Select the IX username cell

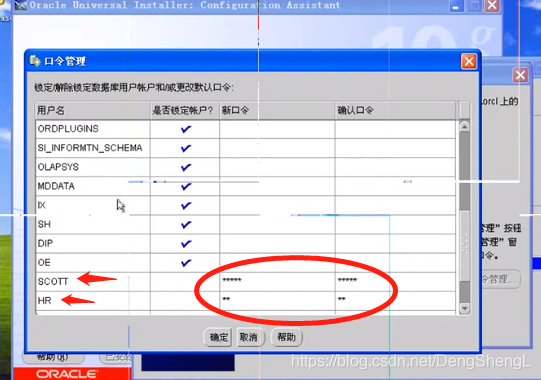[93, 206]
